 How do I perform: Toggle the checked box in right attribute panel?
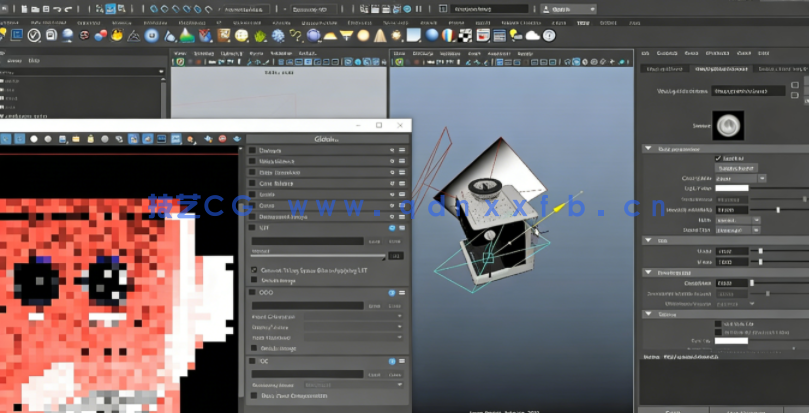tap(718, 158)
